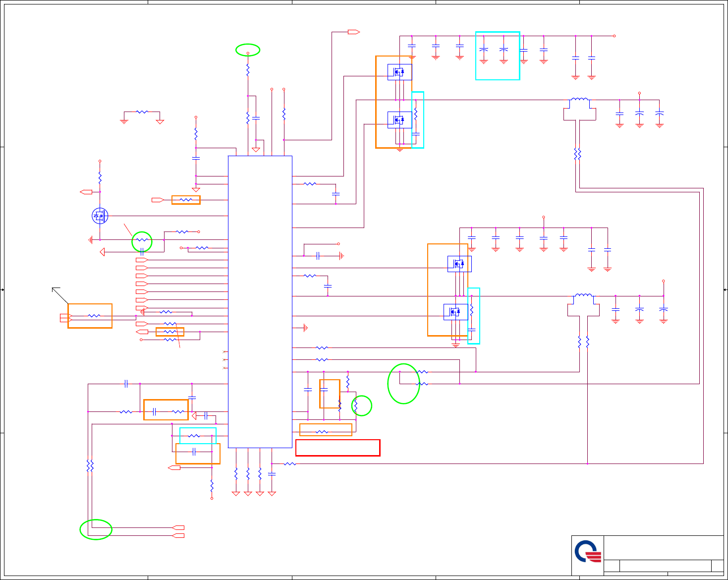The height and width of the screenshot is (580, 728).
Task: Click the off-page connector at top center
Action: click(x=353, y=32)
